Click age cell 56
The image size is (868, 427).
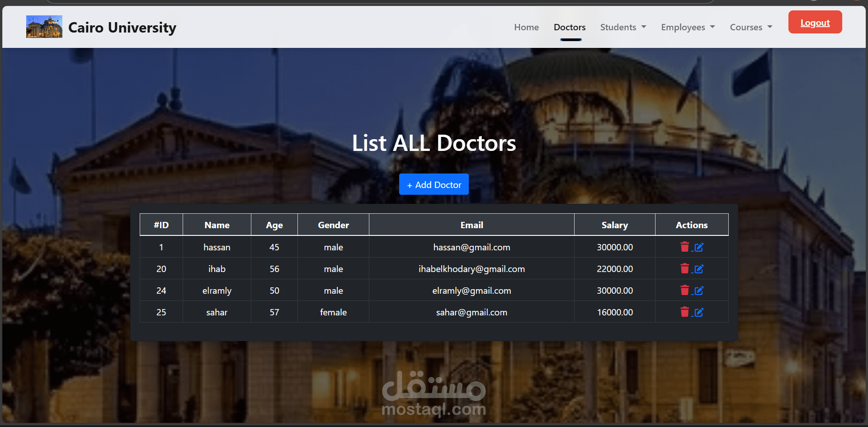274,269
